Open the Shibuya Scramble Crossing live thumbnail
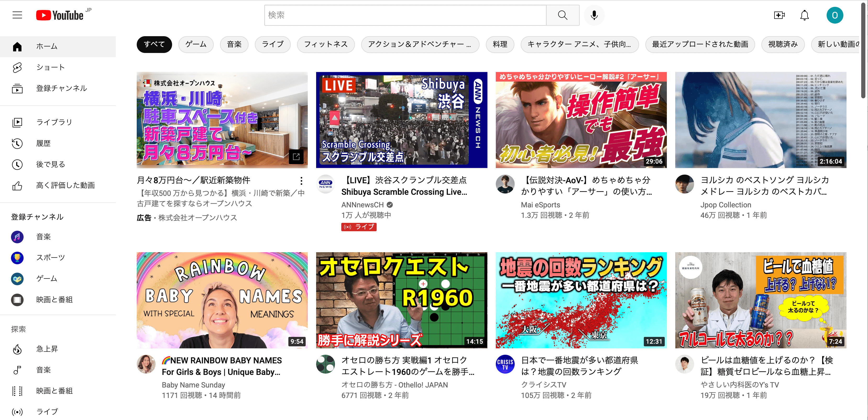Screen dimensions: 868x420 pos(401,120)
